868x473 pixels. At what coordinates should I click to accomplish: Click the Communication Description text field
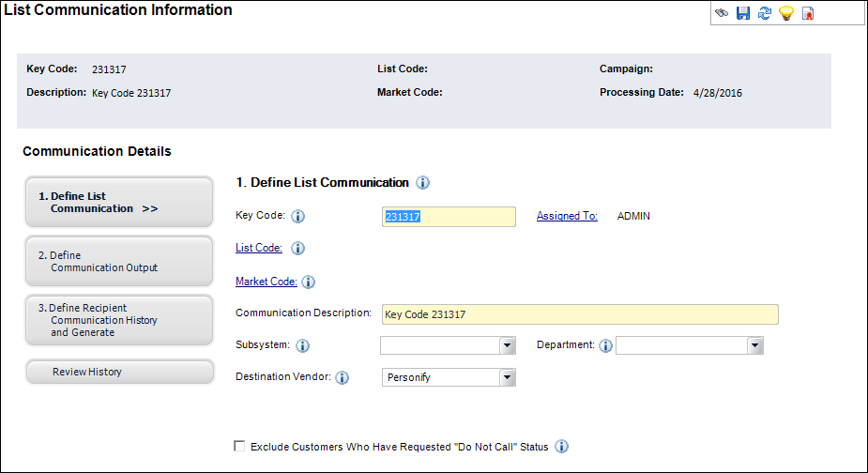[x=580, y=314]
